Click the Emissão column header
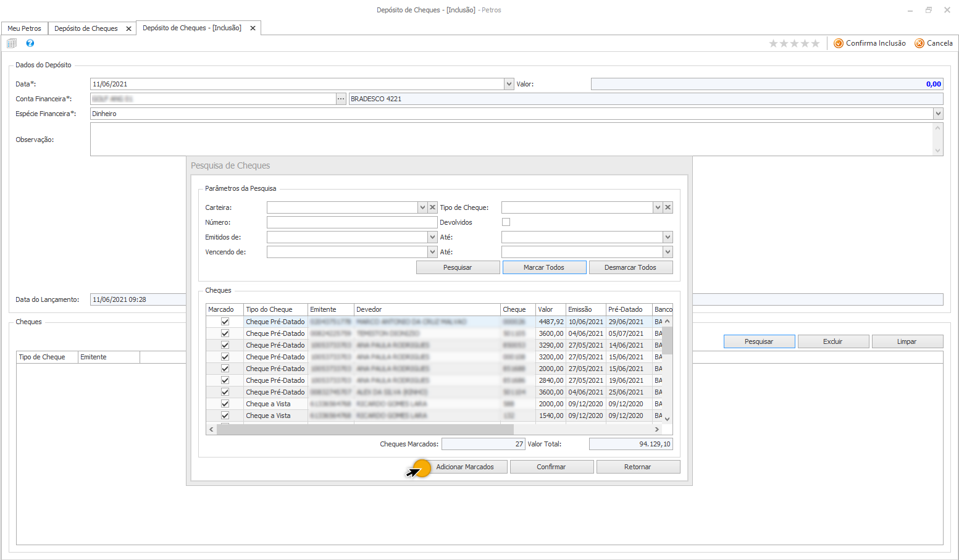The height and width of the screenshot is (560, 959). coord(586,309)
